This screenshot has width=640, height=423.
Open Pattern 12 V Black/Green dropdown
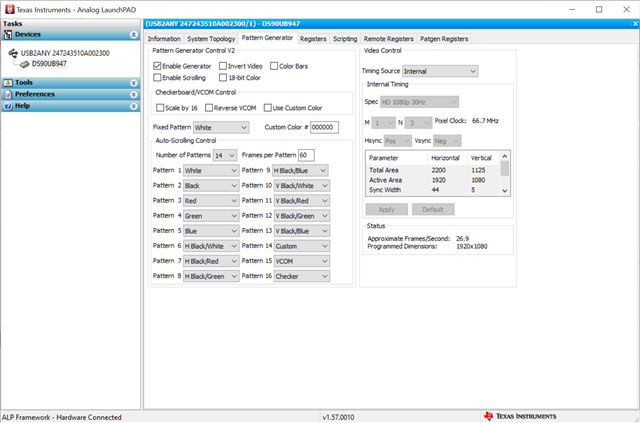click(302, 216)
